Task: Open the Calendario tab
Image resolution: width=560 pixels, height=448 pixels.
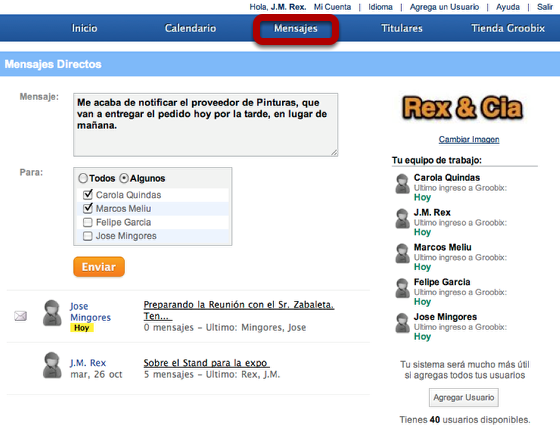Action: (x=190, y=28)
